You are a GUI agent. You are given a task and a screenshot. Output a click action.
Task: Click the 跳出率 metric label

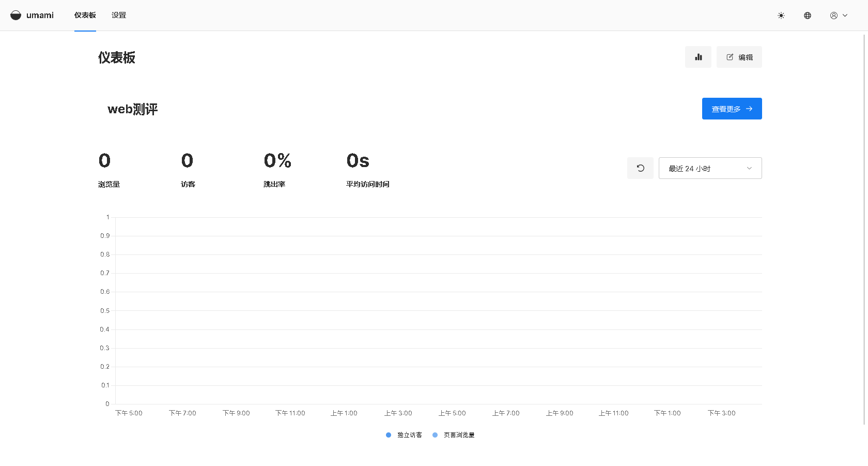coord(274,184)
